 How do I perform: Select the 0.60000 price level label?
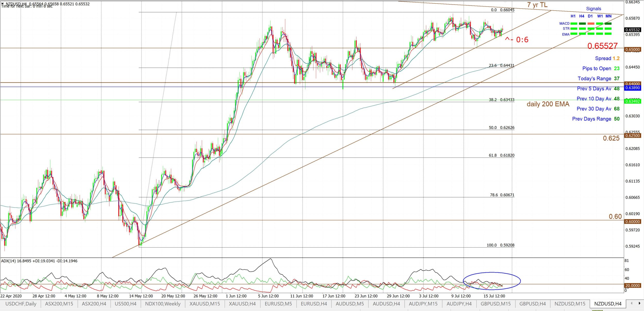(x=633, y=222)
